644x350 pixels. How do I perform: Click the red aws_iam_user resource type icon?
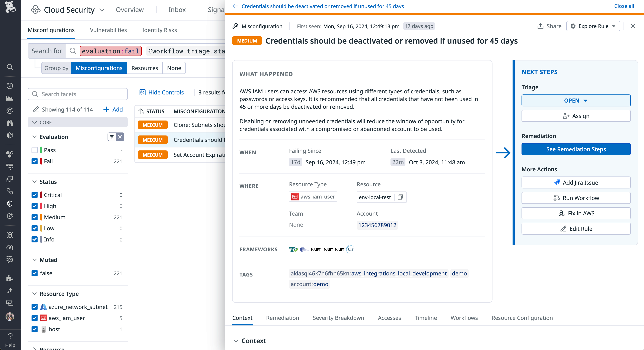point(295,197)
